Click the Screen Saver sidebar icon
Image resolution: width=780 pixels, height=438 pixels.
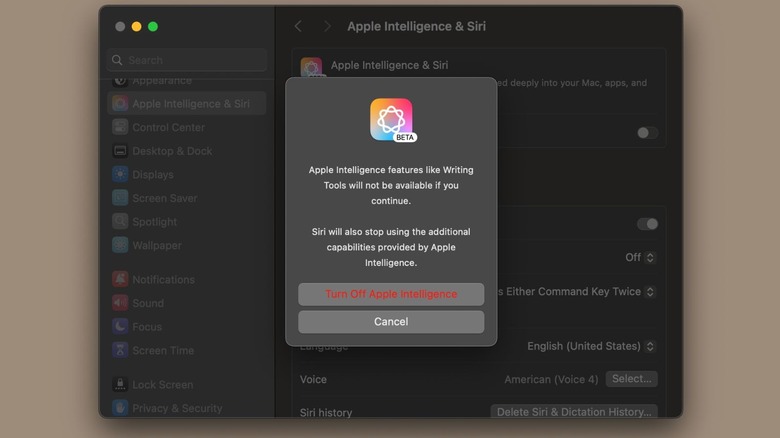[x=120, y=198]
